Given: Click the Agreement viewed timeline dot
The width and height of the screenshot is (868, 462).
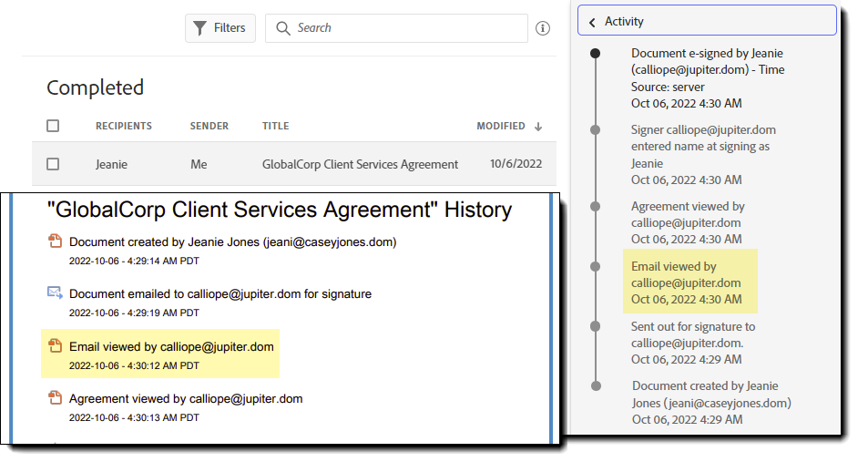Looking at the screenshot, I should (595, 206).
